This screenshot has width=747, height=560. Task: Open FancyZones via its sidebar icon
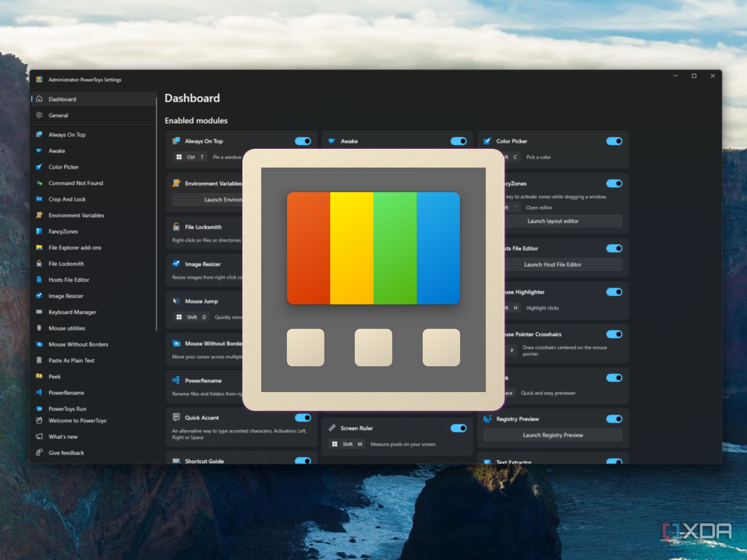pos(39,231)
